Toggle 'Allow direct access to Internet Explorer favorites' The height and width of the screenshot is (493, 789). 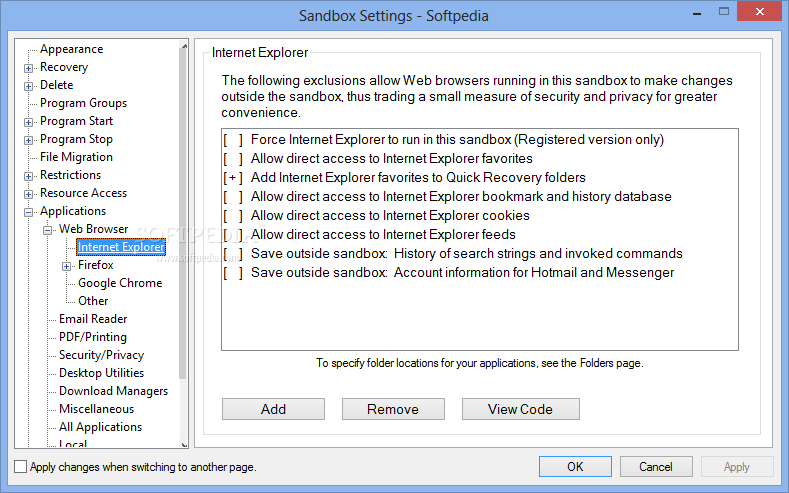coord(233,158)
